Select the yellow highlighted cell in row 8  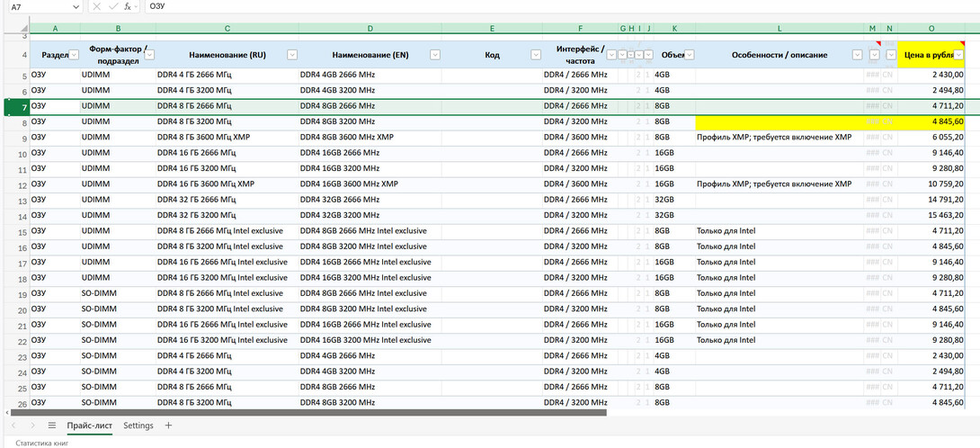click(780, 121)
